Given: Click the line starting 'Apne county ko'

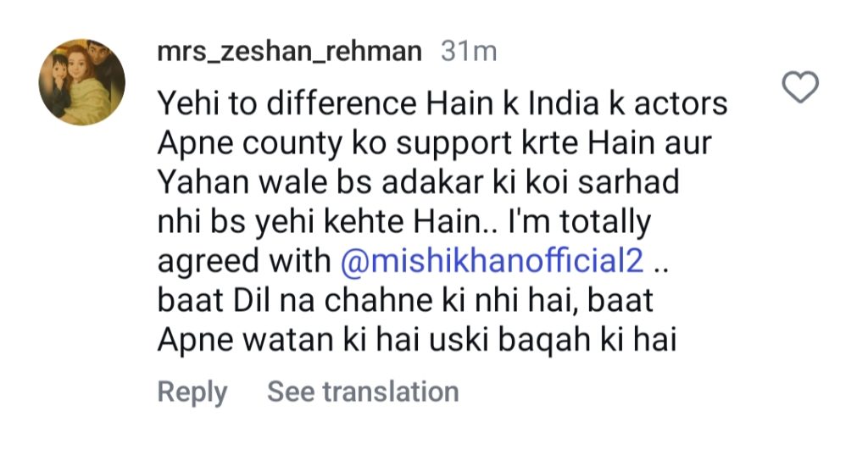Looking at the screenshot, I should (x=435, y=144).
